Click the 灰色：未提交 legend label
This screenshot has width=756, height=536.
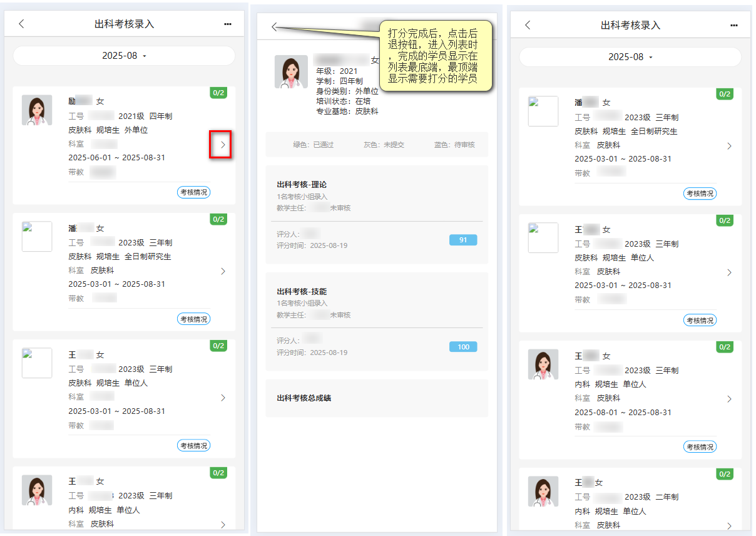pyautogui.click(x=384, y=145)
